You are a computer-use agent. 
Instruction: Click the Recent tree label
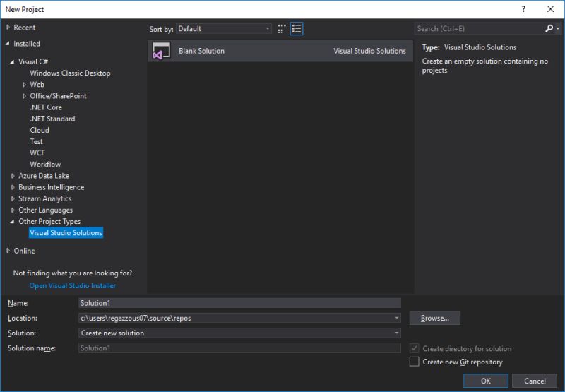click(x=25, y=28)
